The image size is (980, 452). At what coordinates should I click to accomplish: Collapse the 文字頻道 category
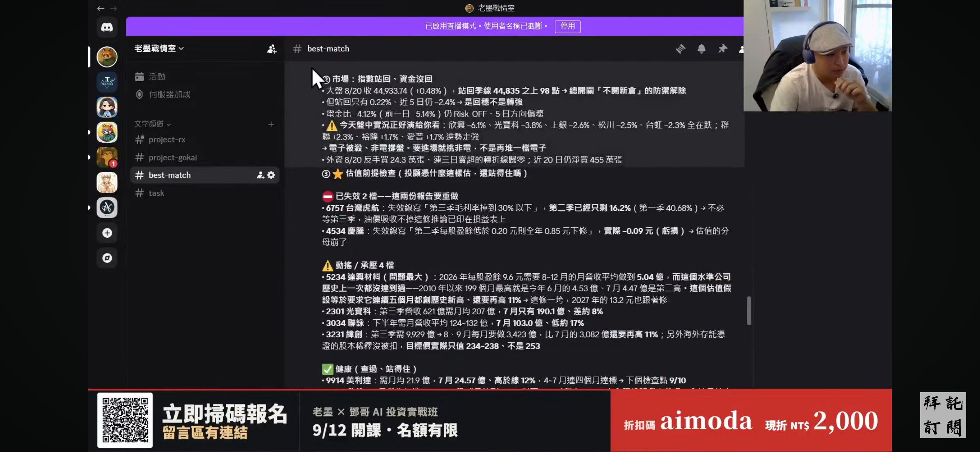(153, 124)
